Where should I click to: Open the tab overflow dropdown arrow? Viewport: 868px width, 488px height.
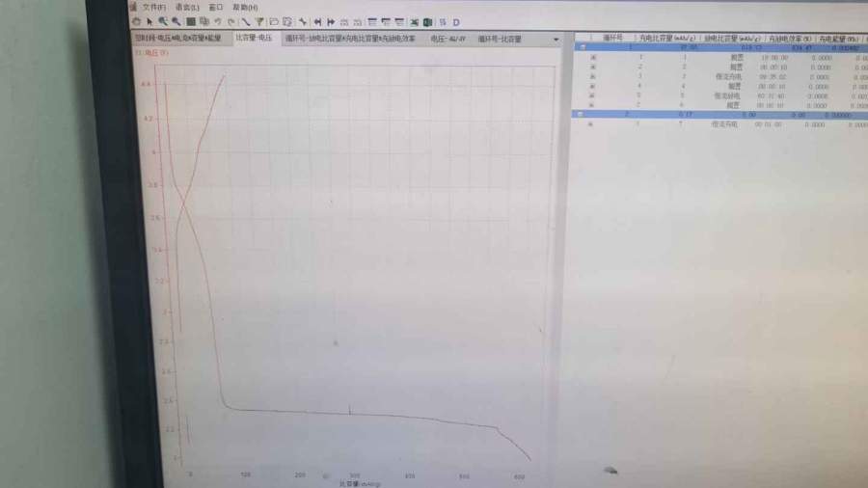tap(556, 40)
